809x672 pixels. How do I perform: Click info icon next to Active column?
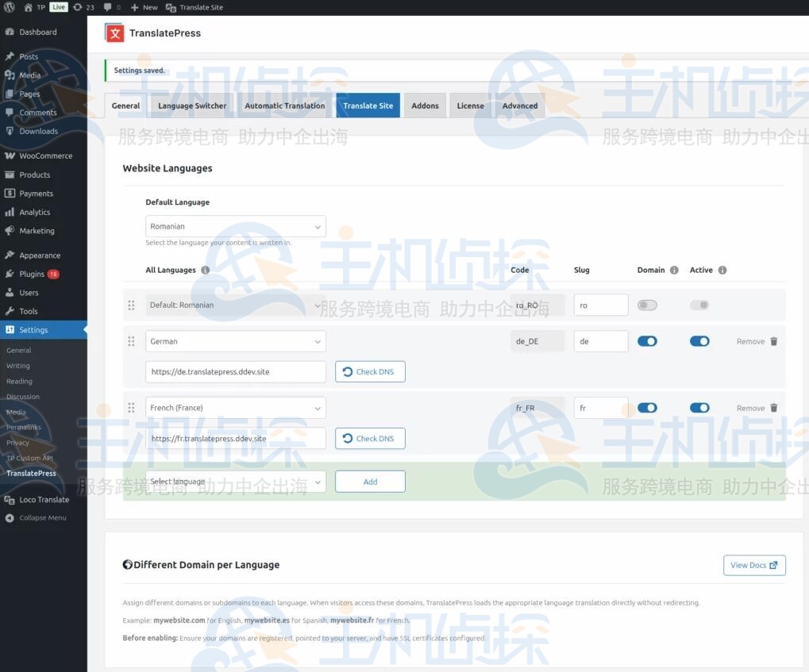tap(722, 271)
